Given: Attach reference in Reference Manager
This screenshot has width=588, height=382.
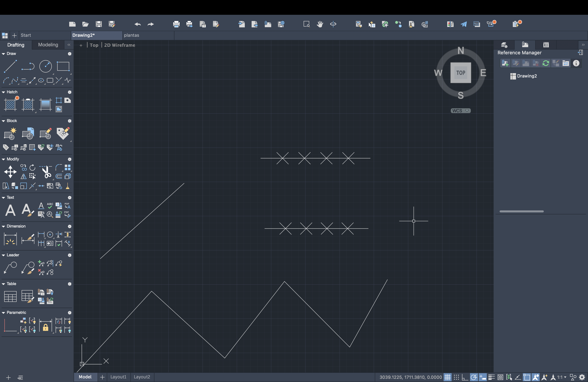Looking at the screenshot, I should (x=505, y=63).
